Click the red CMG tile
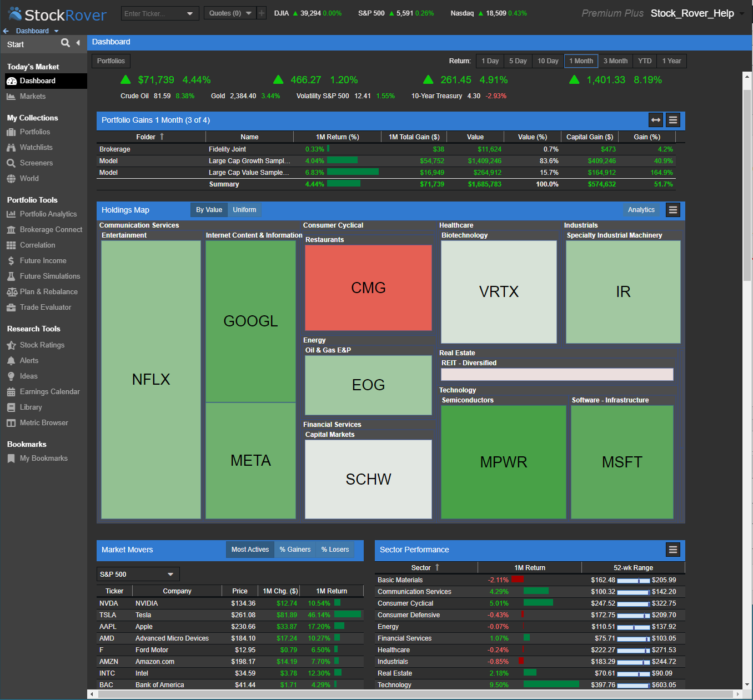This screenshot has height=700, width=753. 368,288
